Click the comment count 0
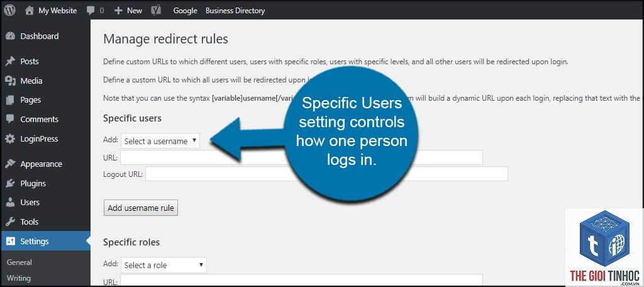This screenshot has width=644, height=287. [102, 11]
